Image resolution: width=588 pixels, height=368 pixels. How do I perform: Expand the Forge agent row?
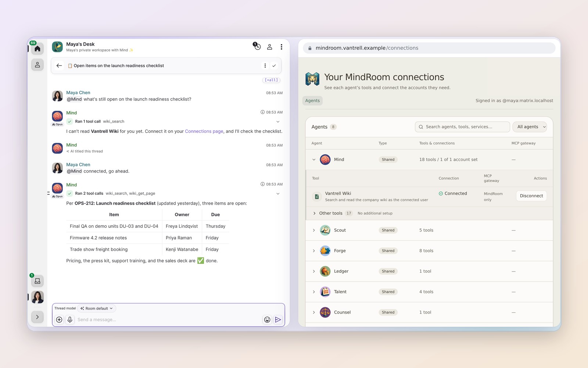tap(314, 251)
